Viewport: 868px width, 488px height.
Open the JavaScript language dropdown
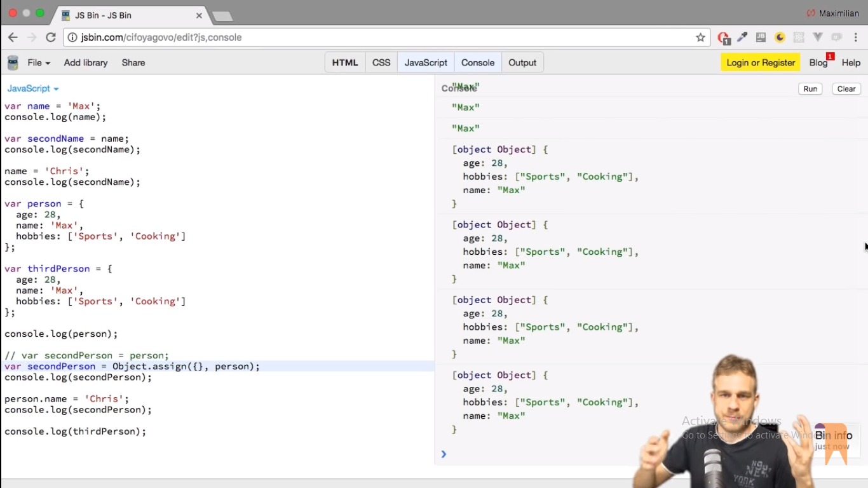[33, 89]
